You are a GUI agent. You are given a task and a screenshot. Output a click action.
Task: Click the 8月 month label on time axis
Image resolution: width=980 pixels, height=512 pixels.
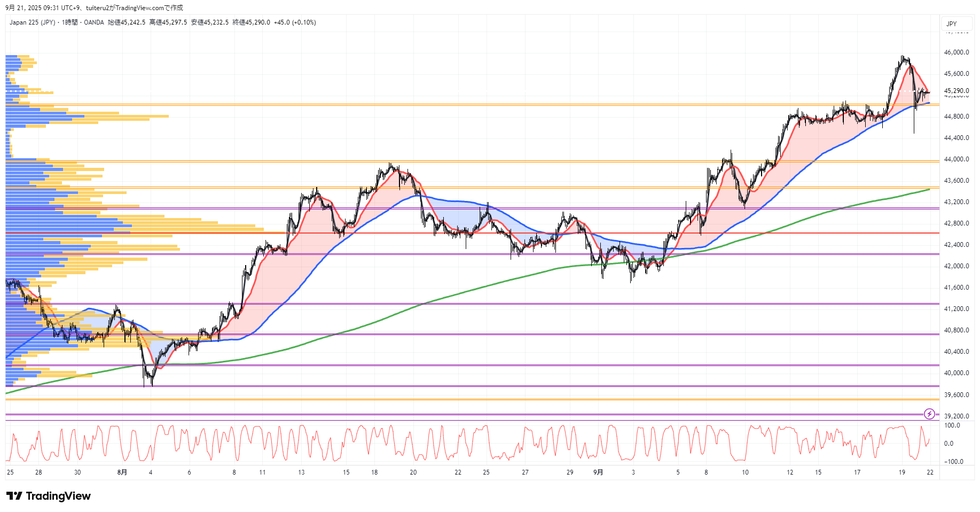click(x=122, y=472)
